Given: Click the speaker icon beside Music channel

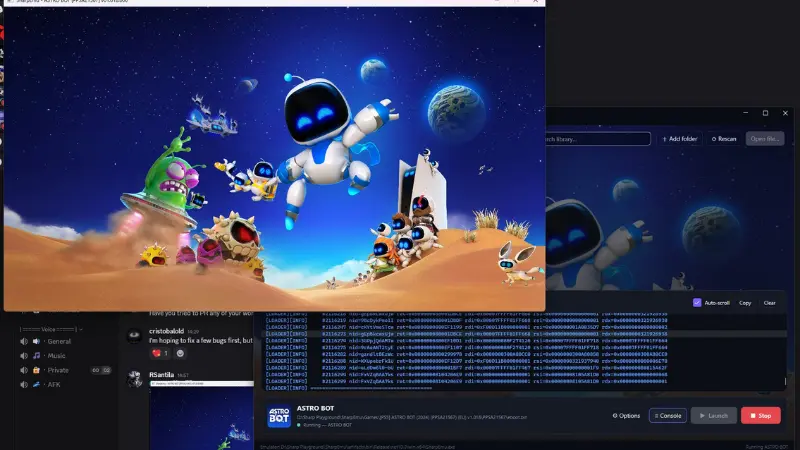Looking at the screenshot, I should pyautogui.click(x=23, y=356).
